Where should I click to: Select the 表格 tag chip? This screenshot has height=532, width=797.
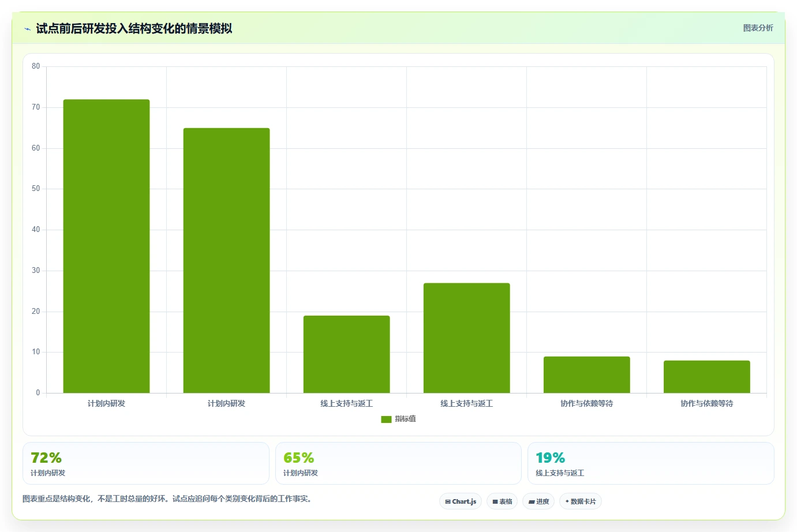click(x=502, y=501)
